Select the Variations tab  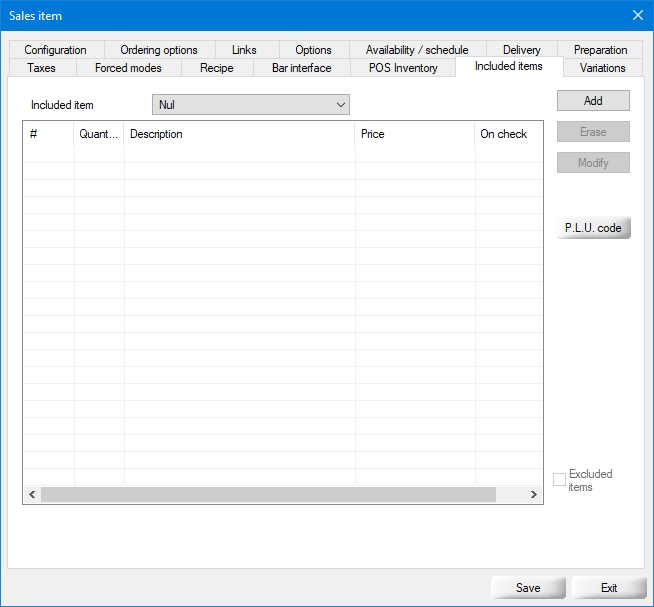[602, 68]
